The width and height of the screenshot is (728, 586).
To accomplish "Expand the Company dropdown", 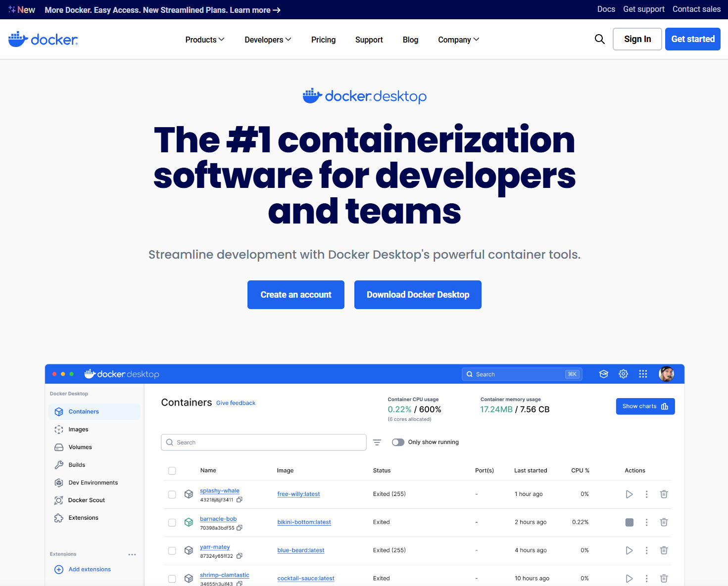I will 458,40.
